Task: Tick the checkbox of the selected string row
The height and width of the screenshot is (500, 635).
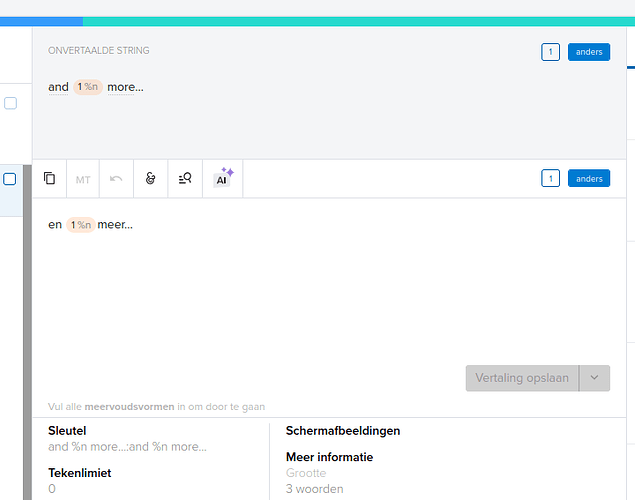Action: click(x=10, y=179)
